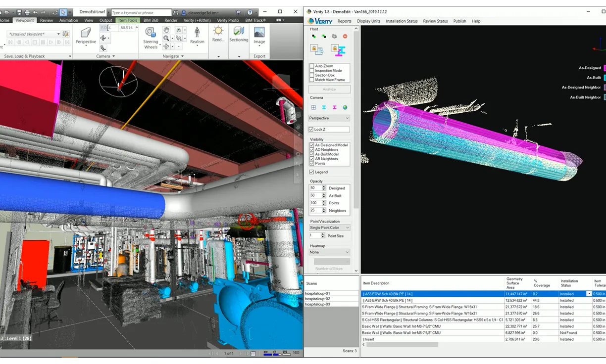Select the Pan hand tool in Navigate panel
The width and height of the screenshot is (606, 364).
(x=166, y=30)
